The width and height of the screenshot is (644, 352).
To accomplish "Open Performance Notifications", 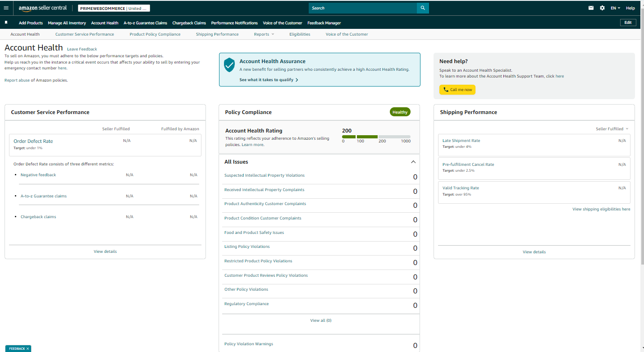I will click(x=234, y=23).
